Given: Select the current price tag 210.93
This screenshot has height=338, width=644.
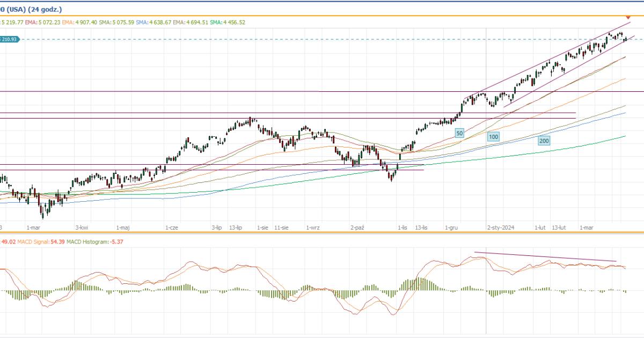Looking at the screenshot, I should pyautogui.click(x=10, y=39).
